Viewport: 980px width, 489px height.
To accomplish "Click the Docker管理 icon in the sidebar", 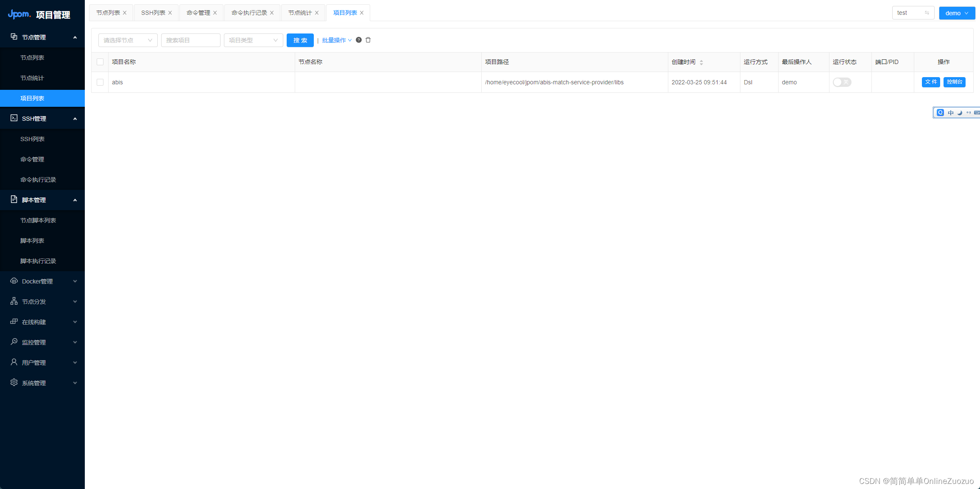I will click(14, 281).
